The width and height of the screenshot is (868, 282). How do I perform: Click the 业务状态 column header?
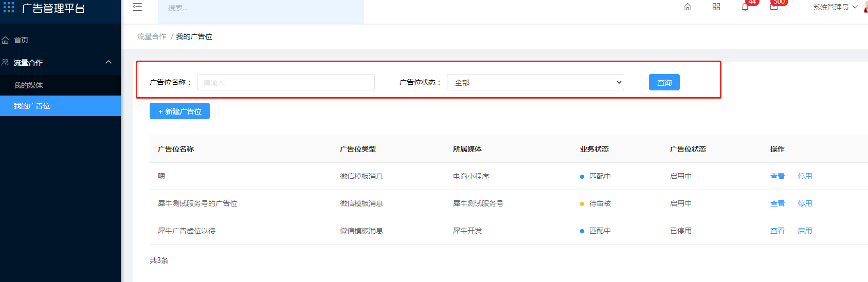pos(594,149)
